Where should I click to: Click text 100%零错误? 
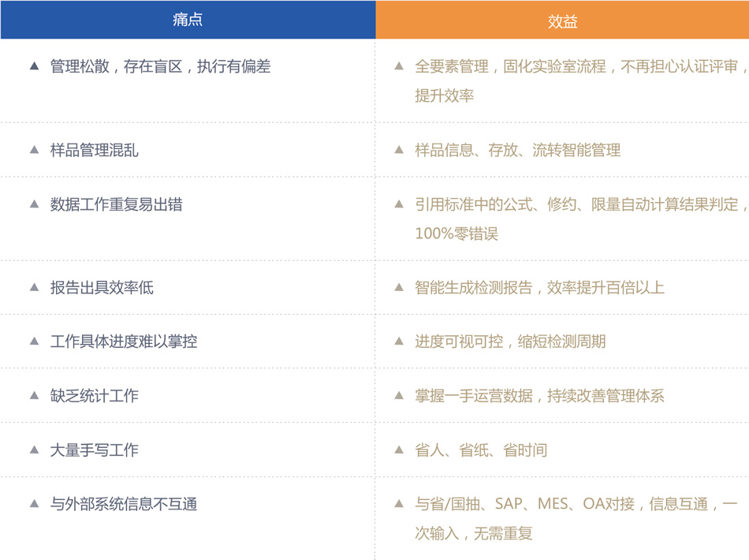click(x=456, y=233)
